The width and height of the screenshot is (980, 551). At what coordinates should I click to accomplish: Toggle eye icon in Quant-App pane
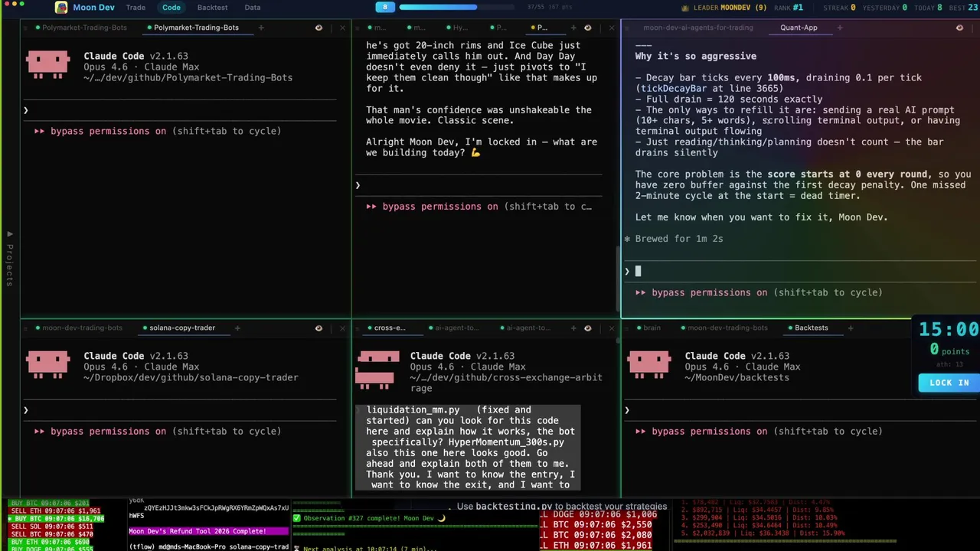[x=959, y=28]
